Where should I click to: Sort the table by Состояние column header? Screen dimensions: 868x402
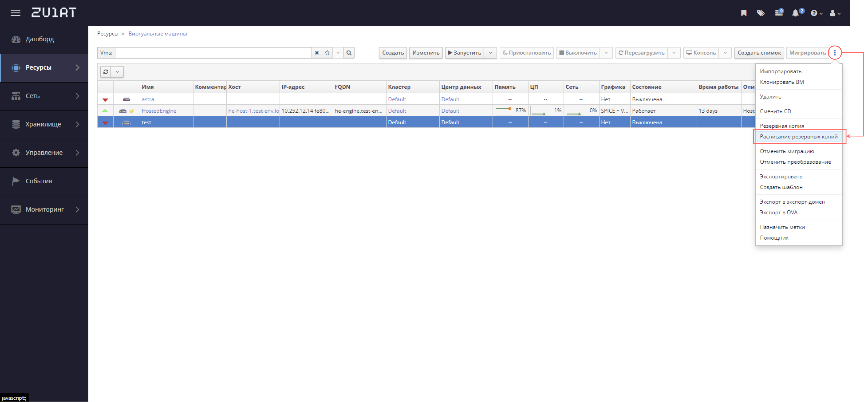[663, 87]
